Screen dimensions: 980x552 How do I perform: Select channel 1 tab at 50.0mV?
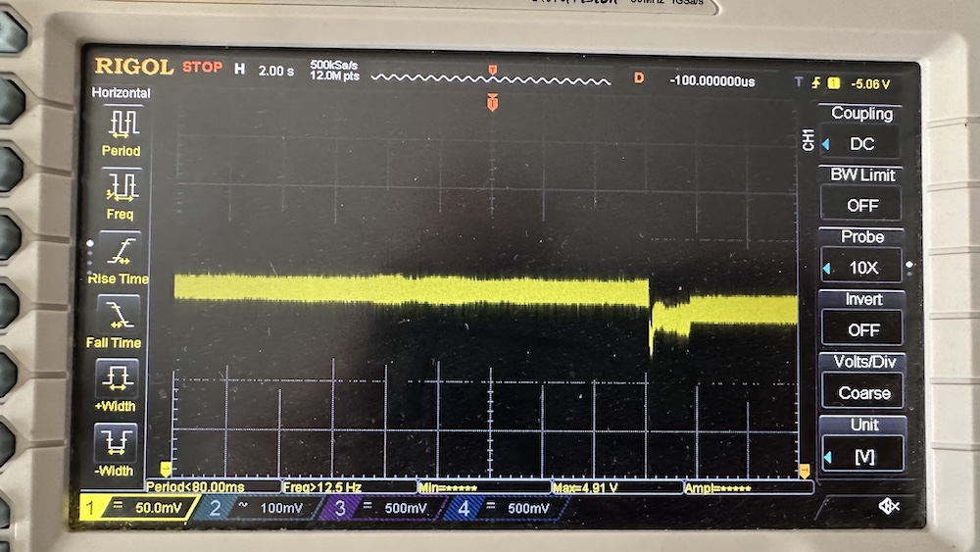click(135, 509)
